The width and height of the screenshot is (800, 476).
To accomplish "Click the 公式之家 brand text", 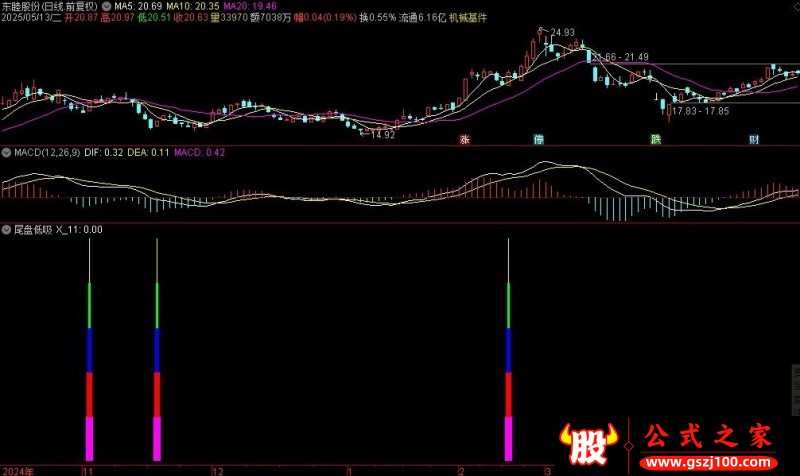I will pyautogui.click(x=708, y=437).
